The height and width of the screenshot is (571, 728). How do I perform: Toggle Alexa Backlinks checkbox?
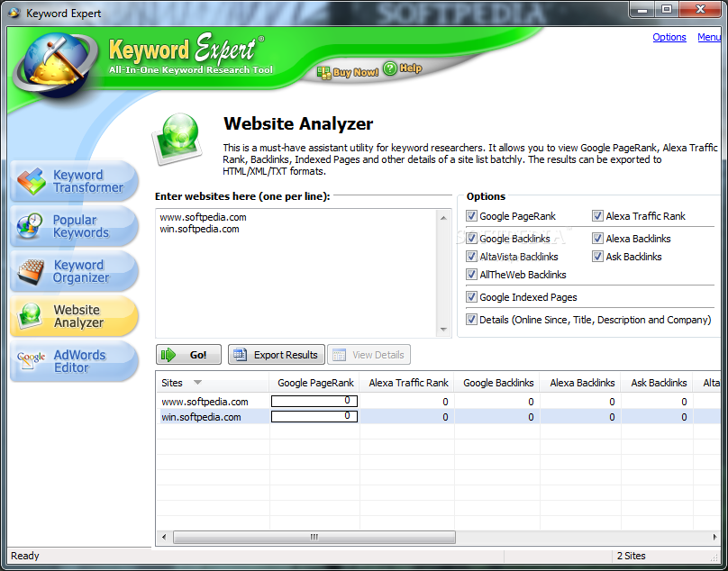click(597, 238)
